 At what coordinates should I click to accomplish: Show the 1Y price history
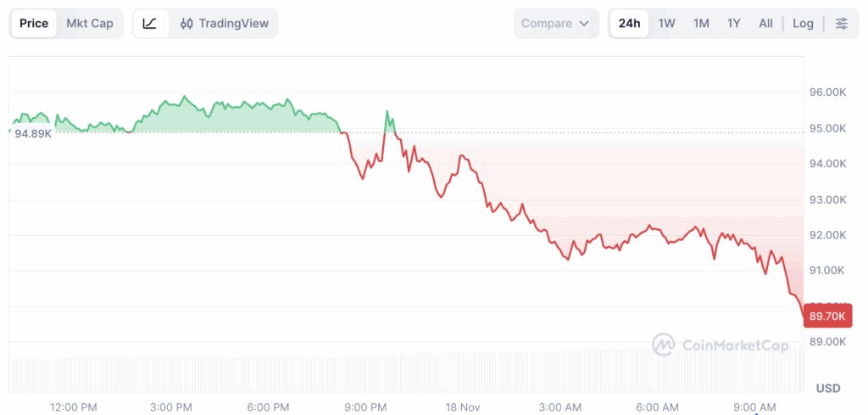tap(734, 24)
